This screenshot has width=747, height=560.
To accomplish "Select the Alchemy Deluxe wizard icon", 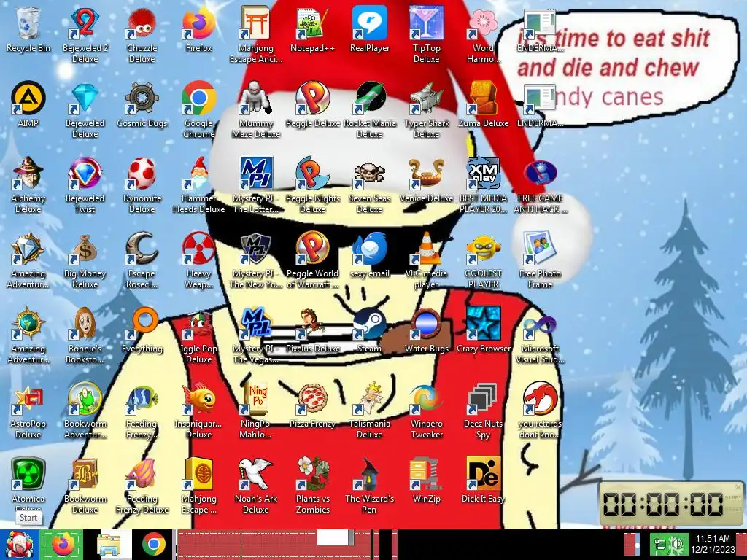I will [x=28, y=185].
